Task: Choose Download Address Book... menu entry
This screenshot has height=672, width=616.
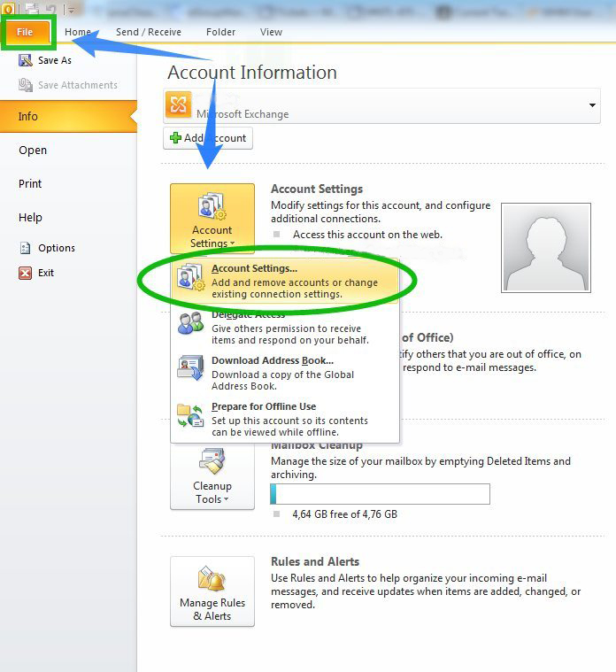Action: click(284, 373)
